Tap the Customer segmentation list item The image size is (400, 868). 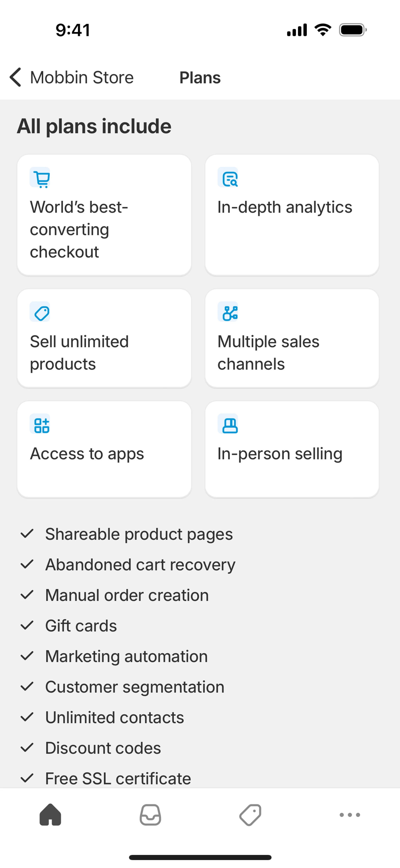(x=135, y=687)
